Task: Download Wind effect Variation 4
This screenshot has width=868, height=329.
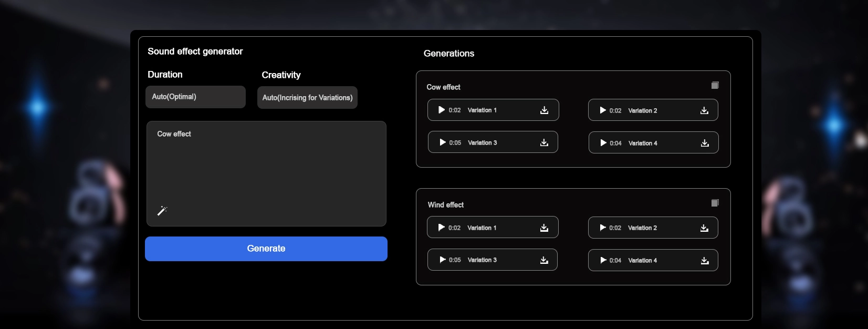Action: 705,260
